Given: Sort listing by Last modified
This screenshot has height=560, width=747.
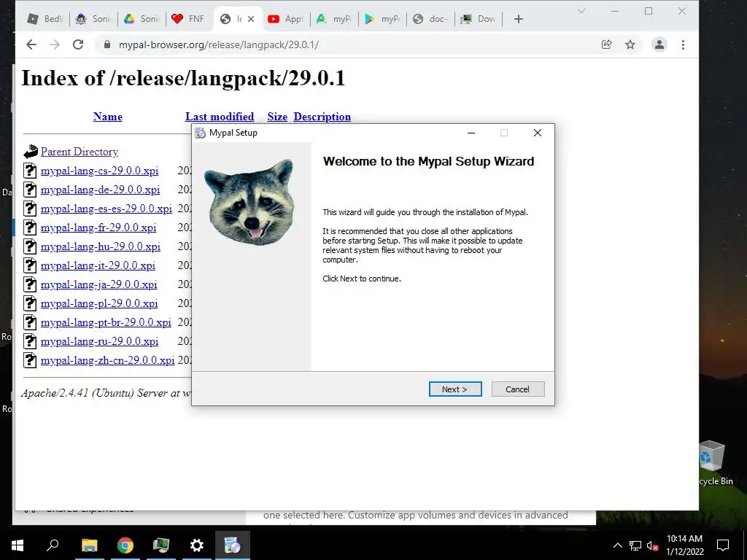Looking at the screenshot, I should [x=220, y=117].
